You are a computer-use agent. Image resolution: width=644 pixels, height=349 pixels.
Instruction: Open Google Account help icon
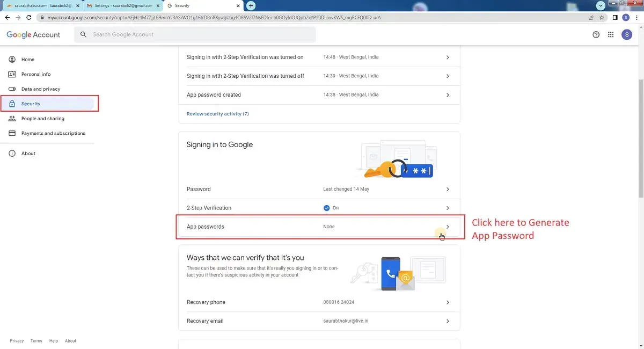[596, 34]
